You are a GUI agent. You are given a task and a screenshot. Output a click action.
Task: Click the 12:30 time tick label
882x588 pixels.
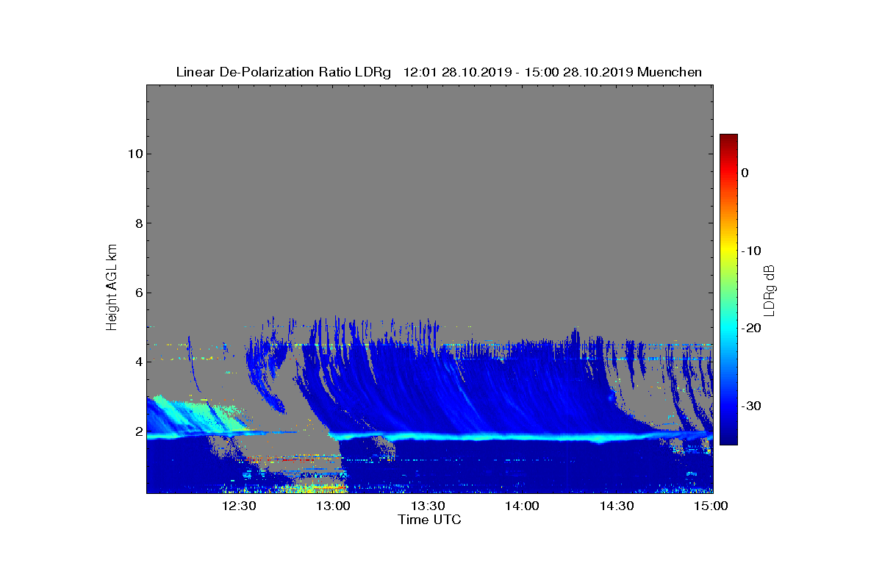(238, 506)
